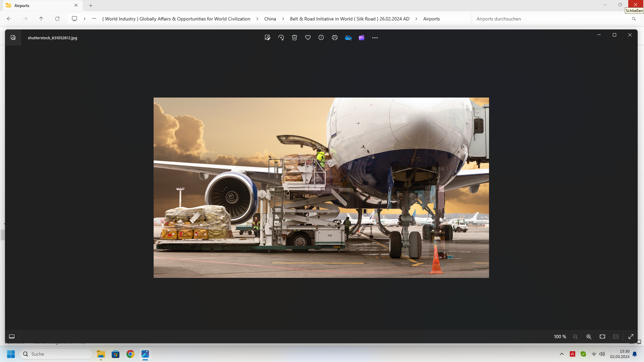Rotate the image using the rotate icon

281,38
